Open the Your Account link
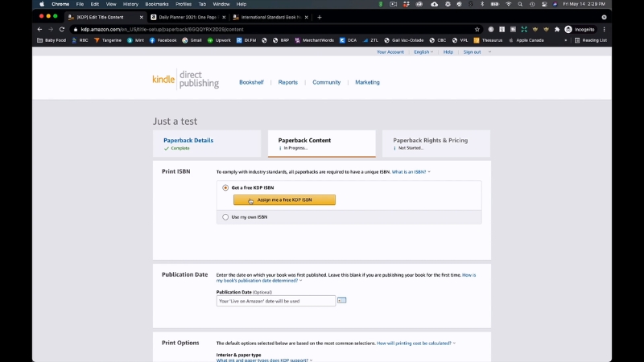 coord(390,52)
